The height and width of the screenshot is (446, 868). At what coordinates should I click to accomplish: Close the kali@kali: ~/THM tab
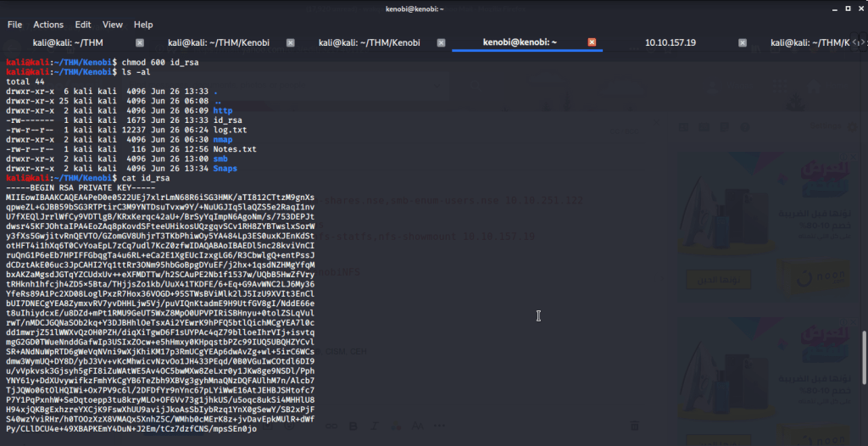click(x=140, y=42)
